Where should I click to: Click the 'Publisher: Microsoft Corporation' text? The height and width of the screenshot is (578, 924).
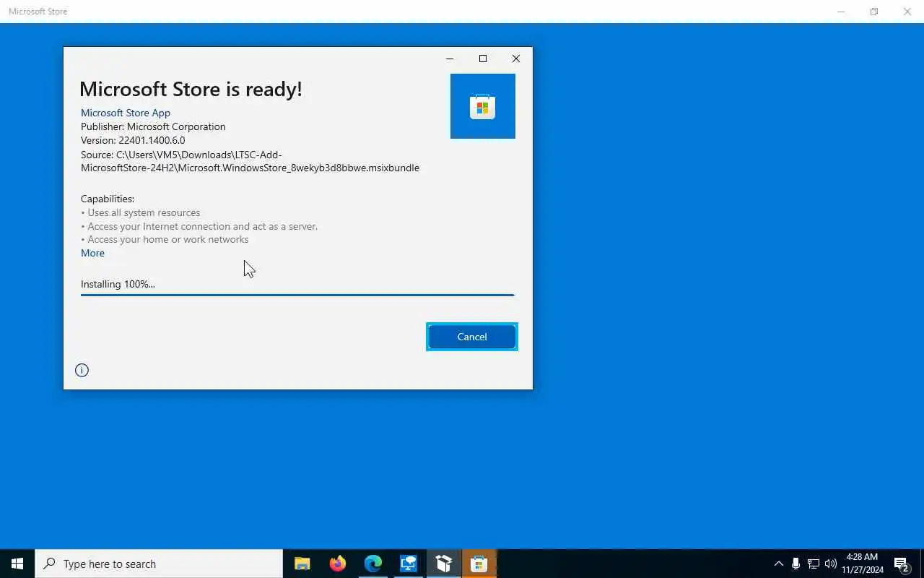153,126
